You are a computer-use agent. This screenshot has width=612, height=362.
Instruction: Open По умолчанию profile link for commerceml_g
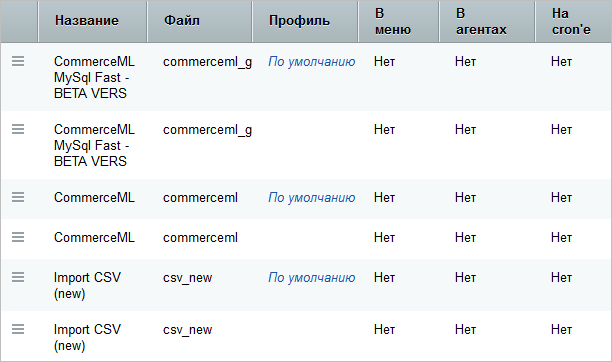click(311, 62)
